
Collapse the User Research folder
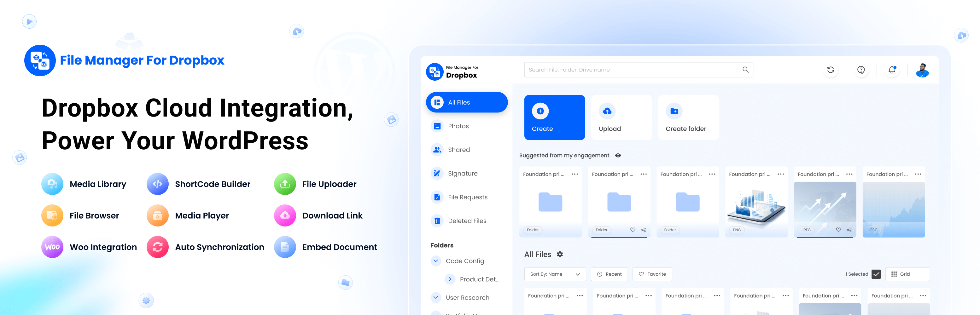click(435, 298)
